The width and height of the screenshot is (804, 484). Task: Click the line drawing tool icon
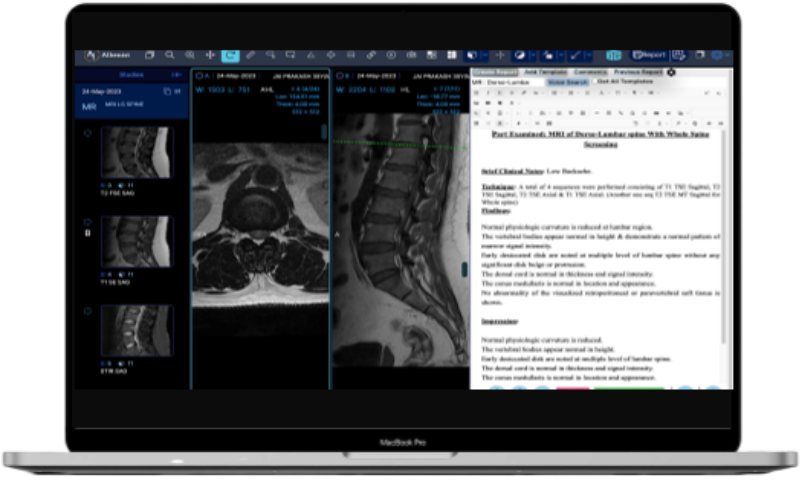[576, 55]
